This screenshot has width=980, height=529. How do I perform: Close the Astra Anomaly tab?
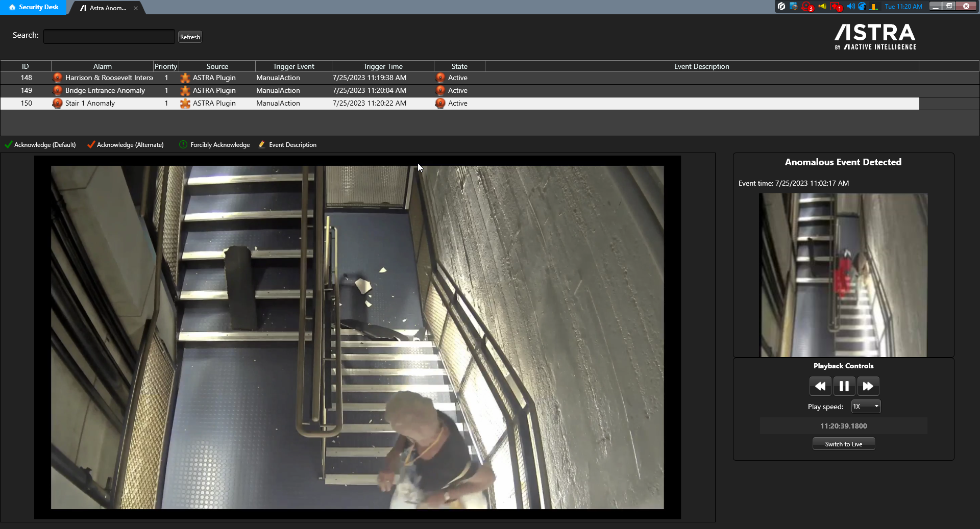(x=136, y=8)
